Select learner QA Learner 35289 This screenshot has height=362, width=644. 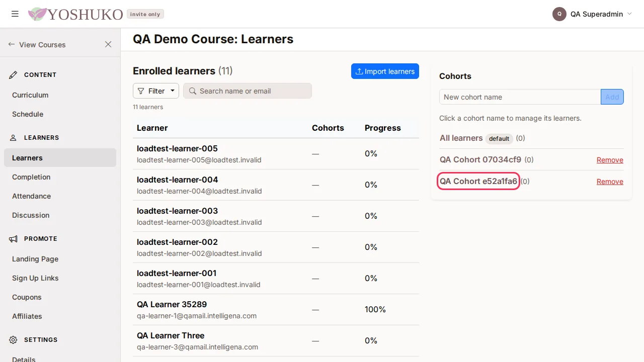click(x=172, y=305)
